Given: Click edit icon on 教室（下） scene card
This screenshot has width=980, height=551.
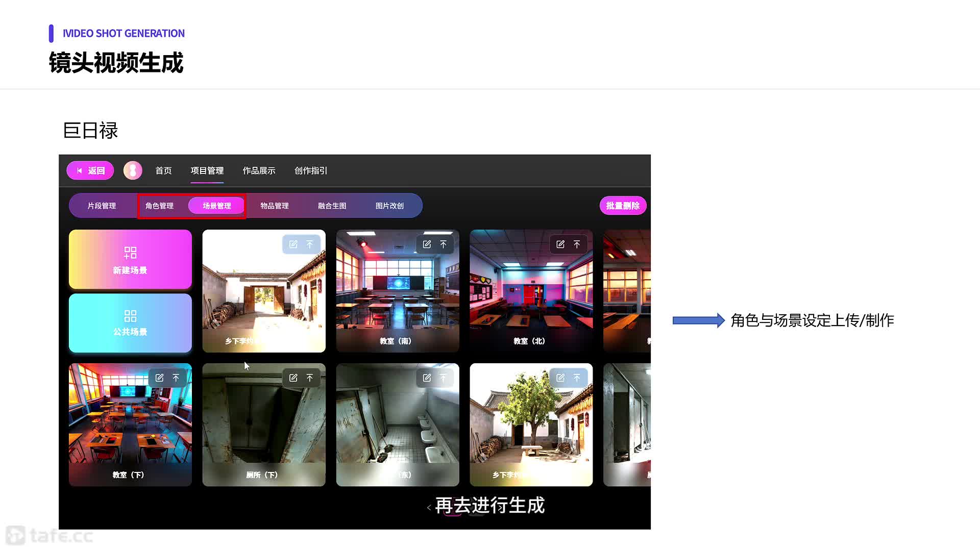Looking at the screenshot, I should point(159,378).
